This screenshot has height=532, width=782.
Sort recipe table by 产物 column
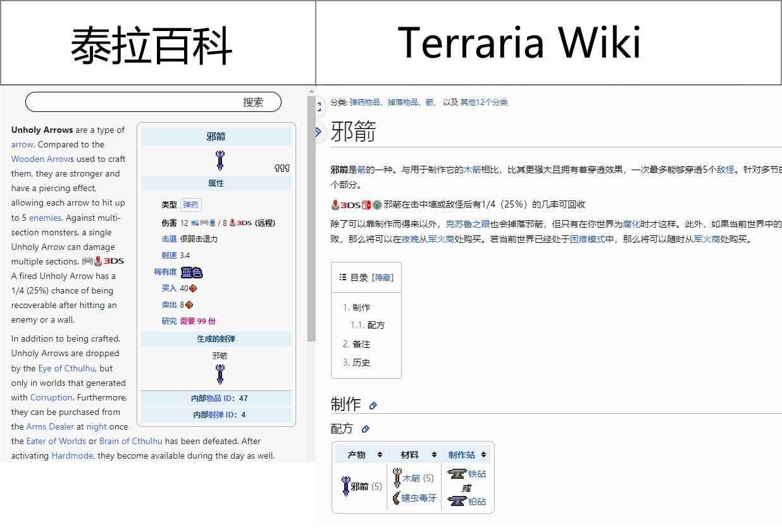380,455
